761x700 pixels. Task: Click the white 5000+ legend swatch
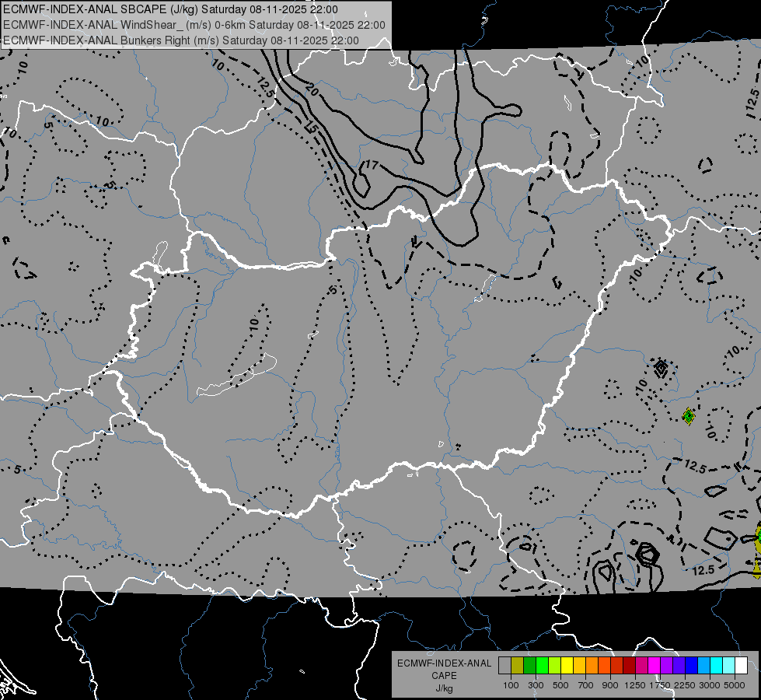742,665
